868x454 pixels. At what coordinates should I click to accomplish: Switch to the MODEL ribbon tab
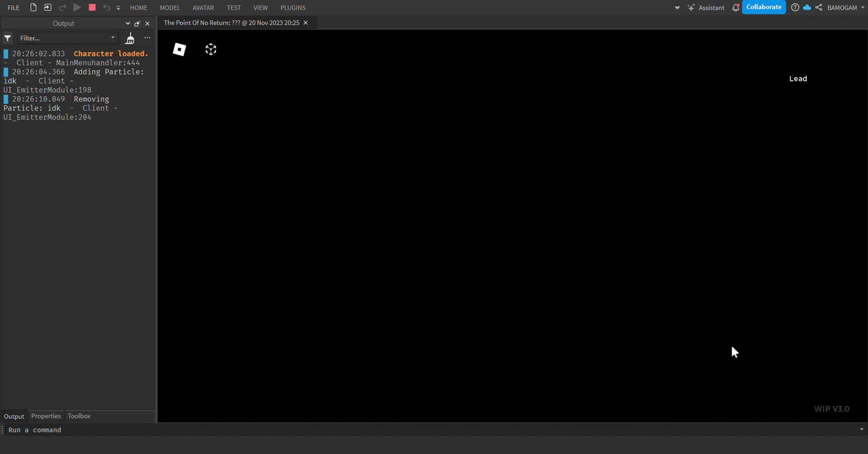point(170,8)
